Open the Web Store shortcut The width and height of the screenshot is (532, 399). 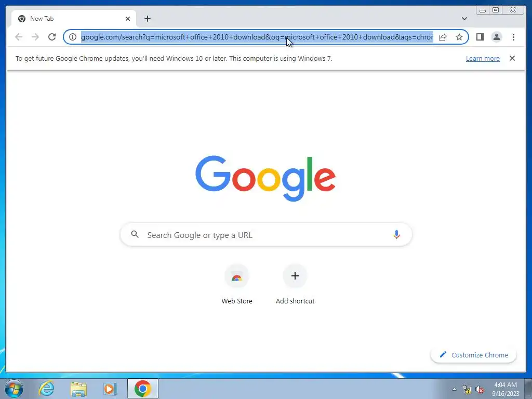(237, 285)
